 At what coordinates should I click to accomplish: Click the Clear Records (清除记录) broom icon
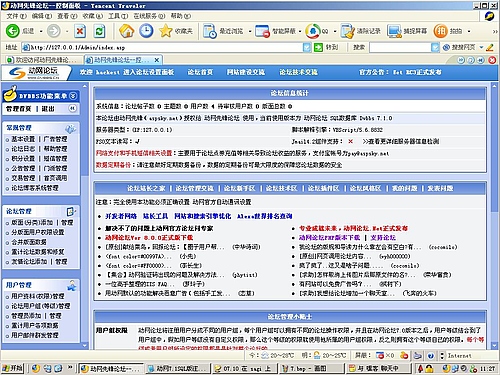click(x=348, y=31)
